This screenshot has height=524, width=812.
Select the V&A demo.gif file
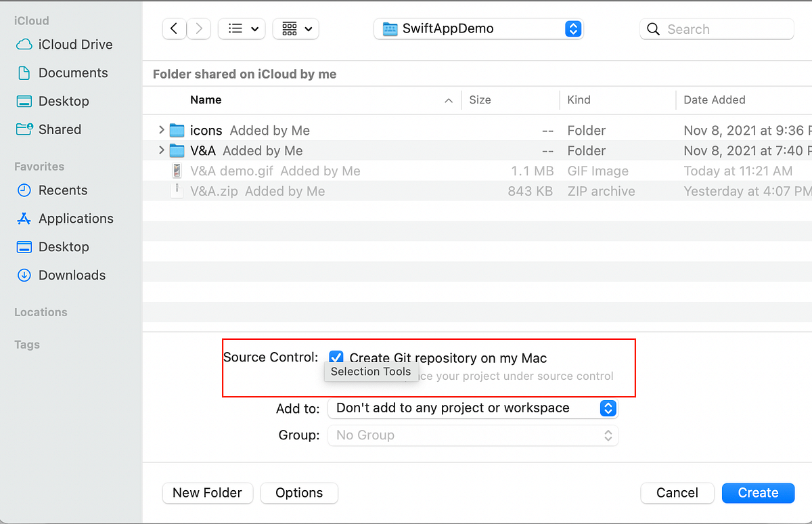(232, 171)
